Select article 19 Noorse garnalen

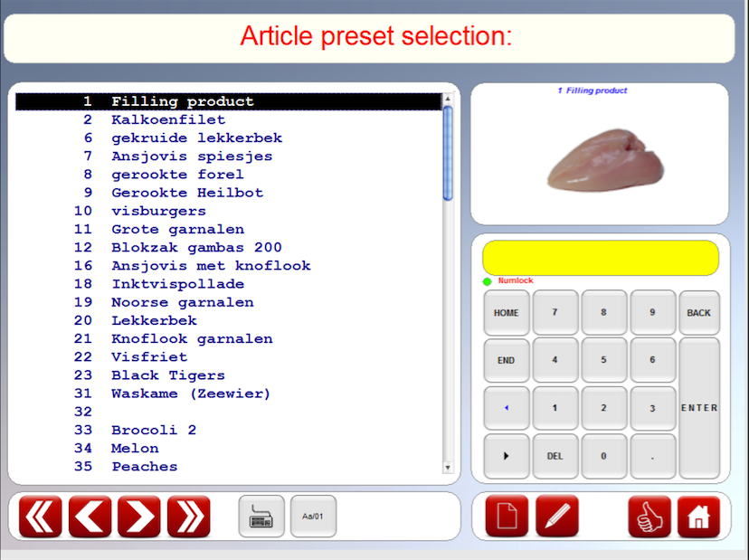[229, 302]
